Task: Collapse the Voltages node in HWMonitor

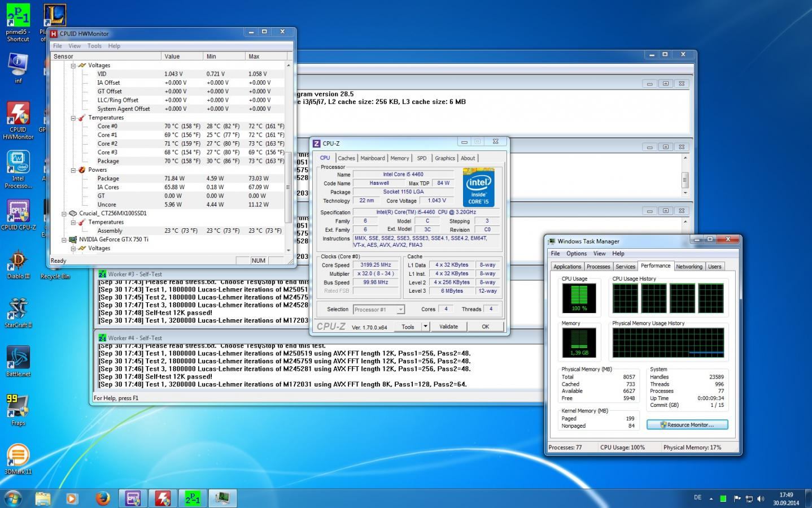Action: point(73,66)
